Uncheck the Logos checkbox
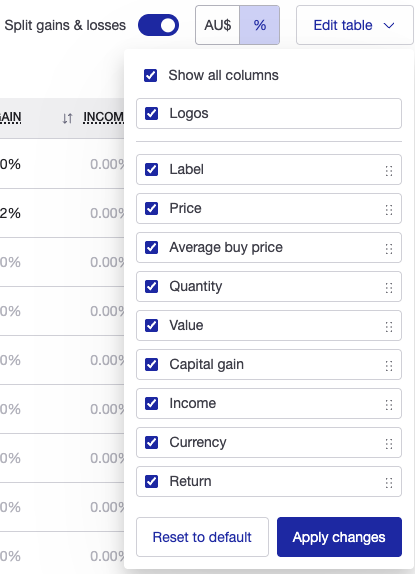This screenshot has height=574, width=415. 152,113
